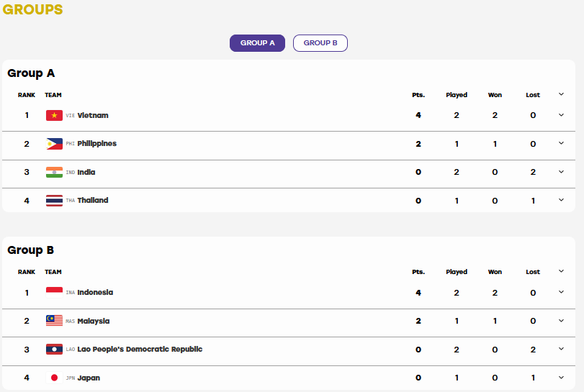Click the Group B heading
This screenshot has height=392, width=584.
(30, 250)
